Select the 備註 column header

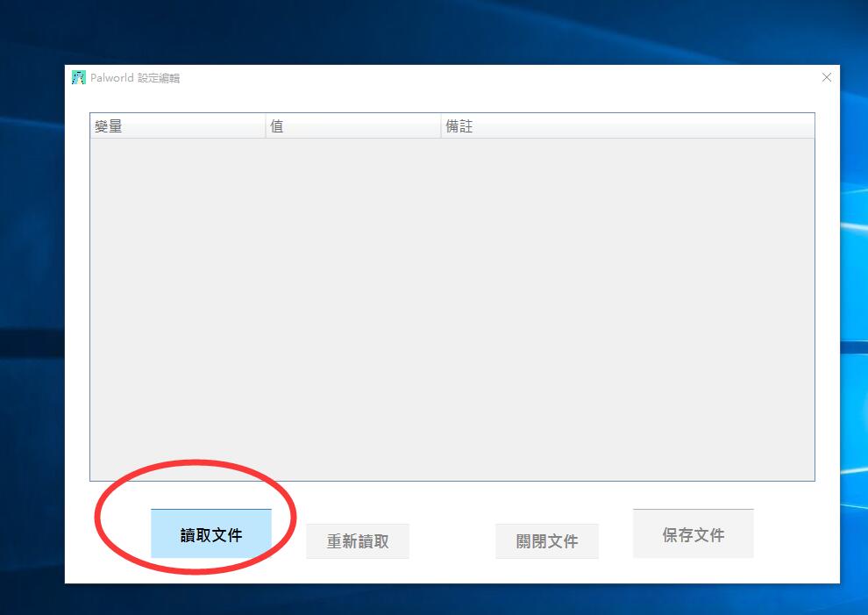coord(628,126)
